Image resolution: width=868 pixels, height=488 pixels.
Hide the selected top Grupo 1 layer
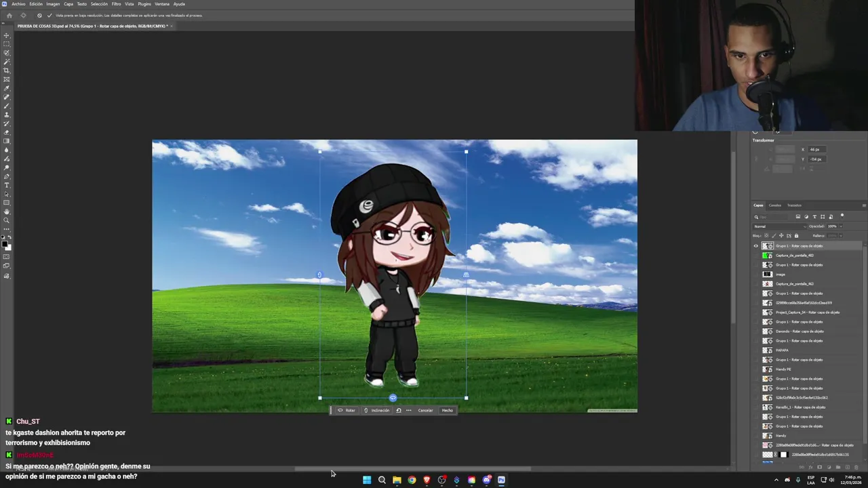click(756, 246)
